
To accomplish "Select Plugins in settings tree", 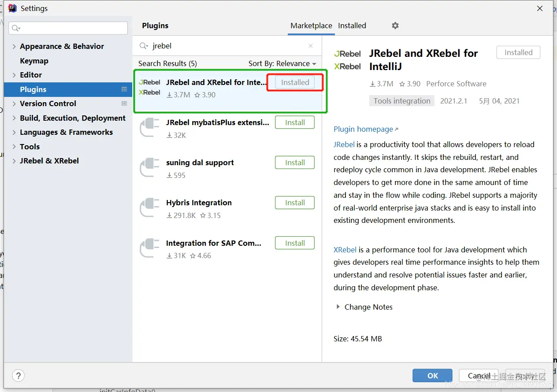I will pos(68,89).
